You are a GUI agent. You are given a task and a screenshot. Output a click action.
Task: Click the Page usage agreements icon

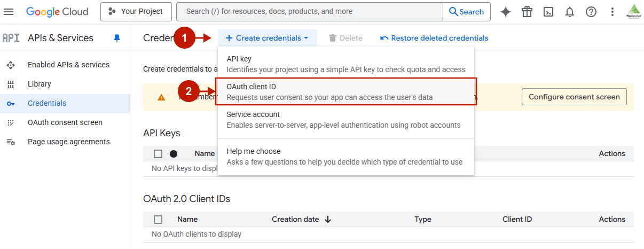pos(10,142)
